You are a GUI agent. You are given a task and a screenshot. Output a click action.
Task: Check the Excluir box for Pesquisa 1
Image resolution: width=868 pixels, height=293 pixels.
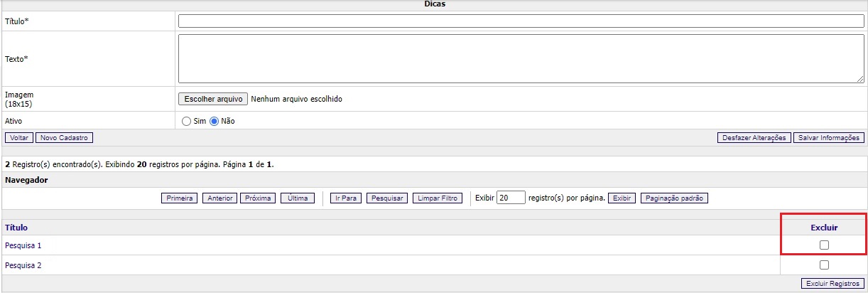(x=824, y=245)
